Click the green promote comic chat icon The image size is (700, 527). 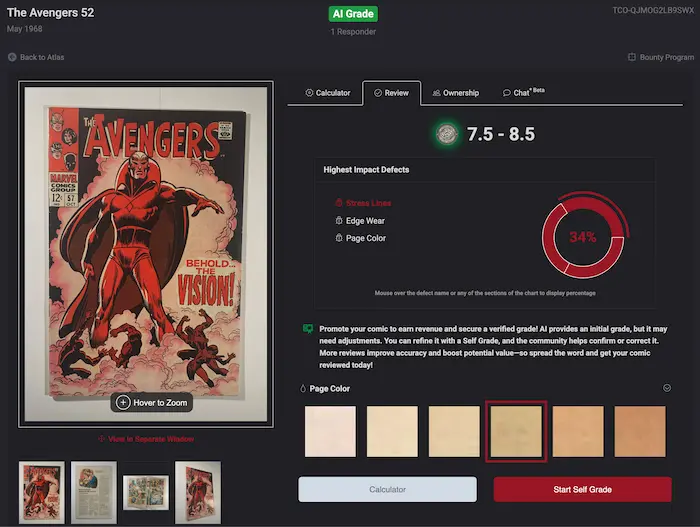point(308,328)
